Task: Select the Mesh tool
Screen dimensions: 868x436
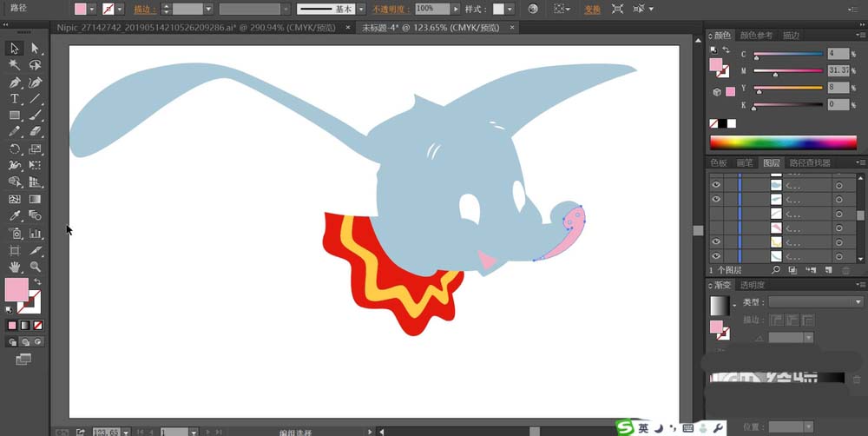Action: pos(15,199)
